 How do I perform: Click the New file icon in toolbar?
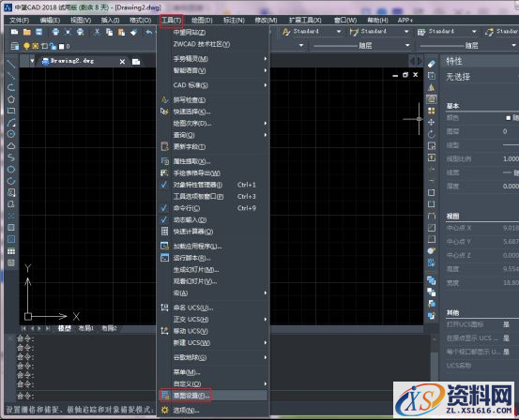14,32
